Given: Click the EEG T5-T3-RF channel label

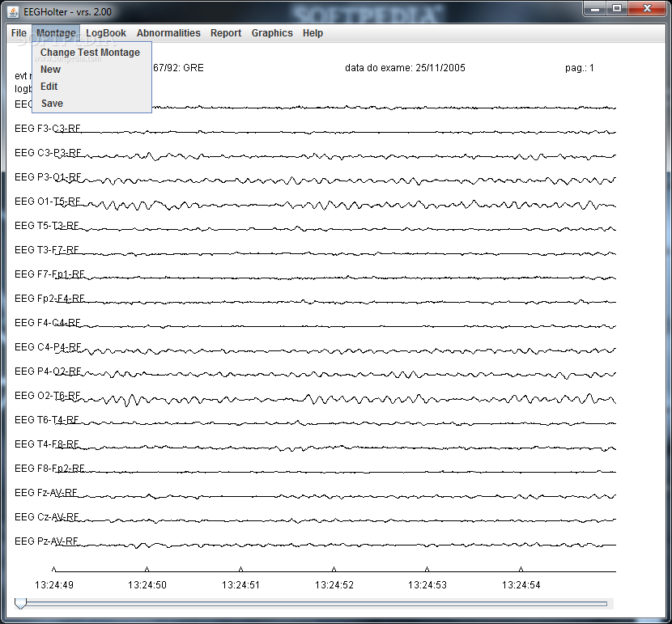Looking at the screenshot, I should pos(47,226).
